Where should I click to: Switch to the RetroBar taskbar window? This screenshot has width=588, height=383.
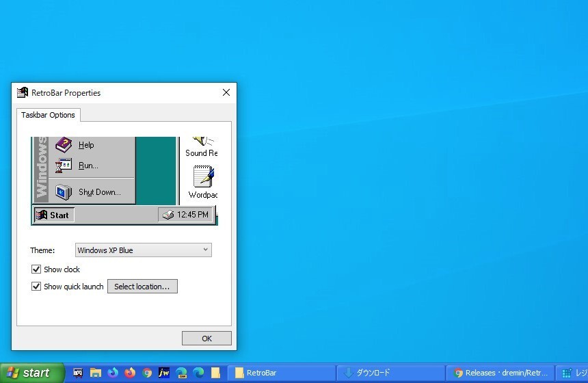[x=280, y=373]
